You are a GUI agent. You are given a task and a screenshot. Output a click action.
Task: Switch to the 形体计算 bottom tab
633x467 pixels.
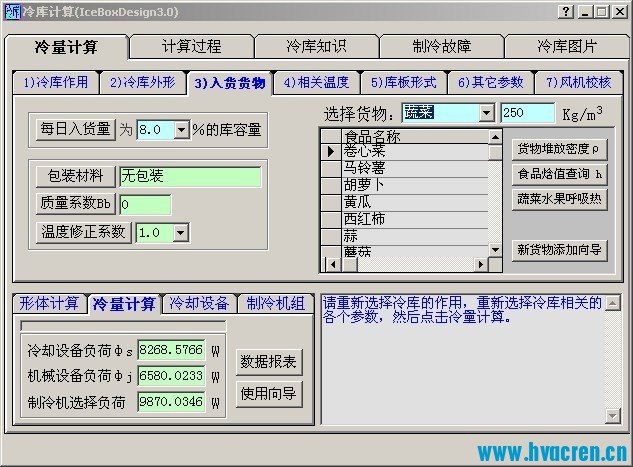[49, 304]
